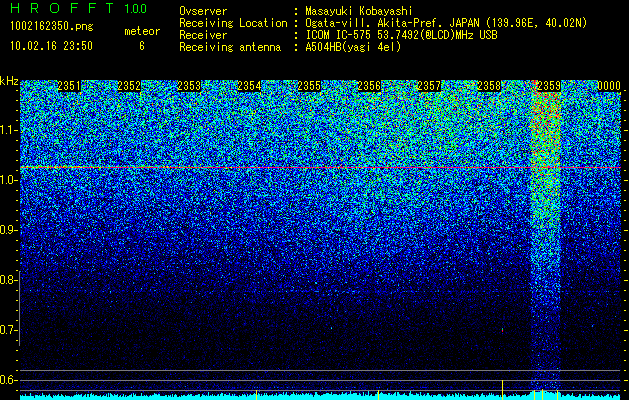Click the date stamp 10.02.16 23:50
The image size is (629, 400).
click(x=51, y=46)
